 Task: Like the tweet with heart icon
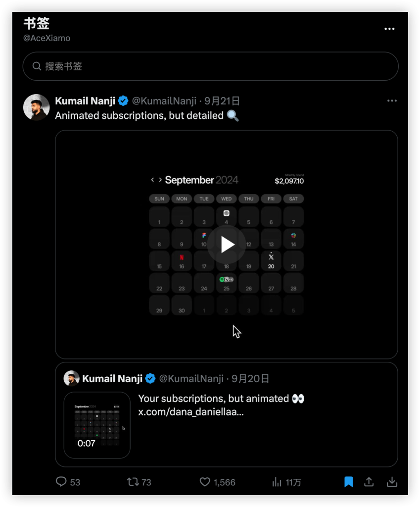point(205,482)
